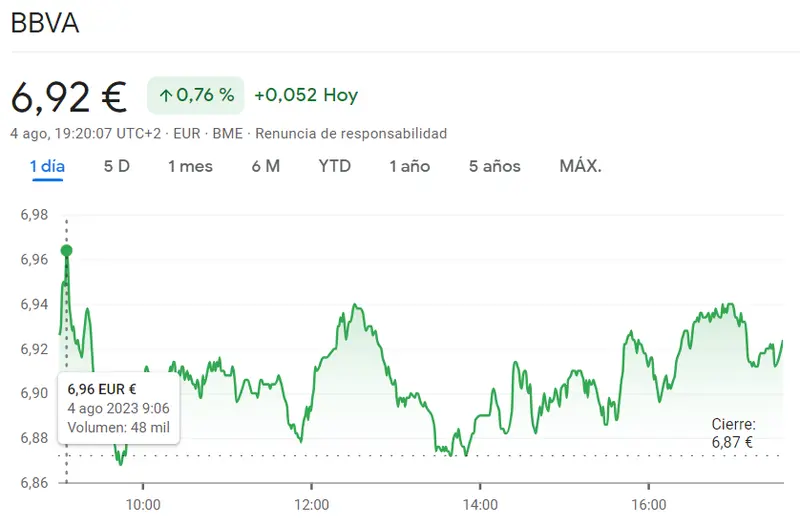This screenshot has width=800, height=525.
Task: Select the YTD range tab
Action: pyautogui.click(x=335, y=166)
